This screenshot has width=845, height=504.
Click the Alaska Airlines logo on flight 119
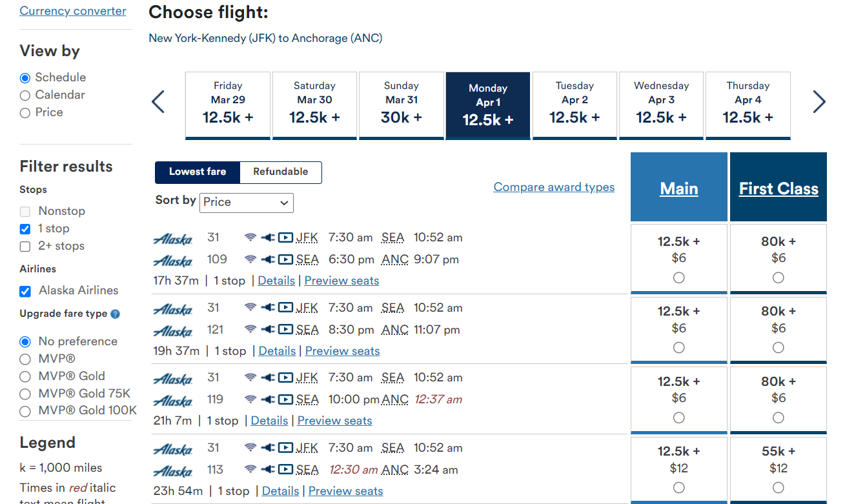point(173,399)
